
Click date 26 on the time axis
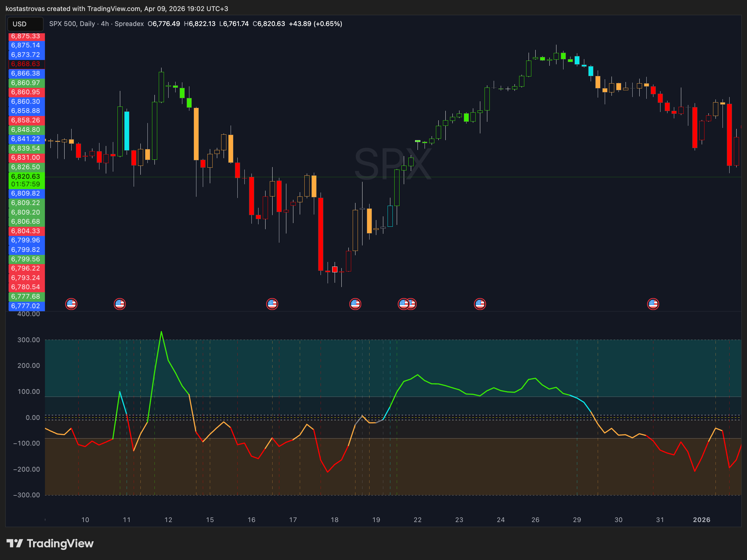pos(536,520)
